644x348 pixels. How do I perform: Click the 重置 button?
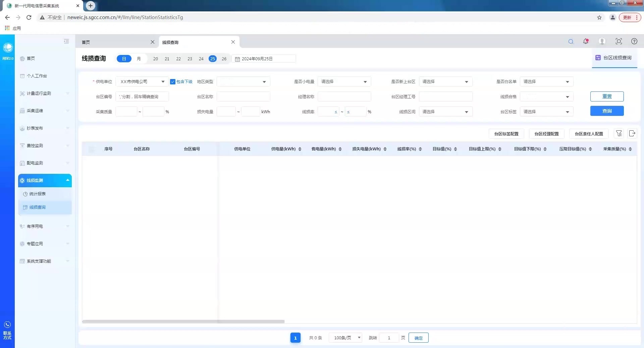click(607, 96)
